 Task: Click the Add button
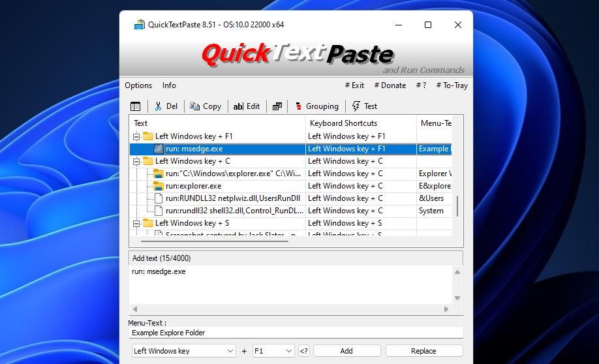[347, 351]
